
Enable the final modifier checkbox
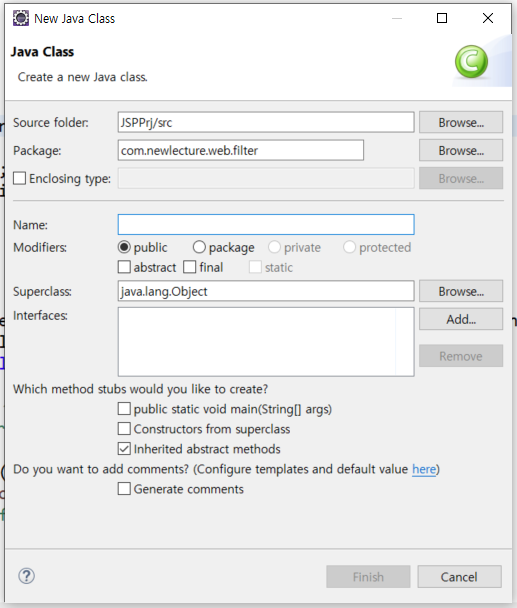pyautogui.click(x=190, y=267)
